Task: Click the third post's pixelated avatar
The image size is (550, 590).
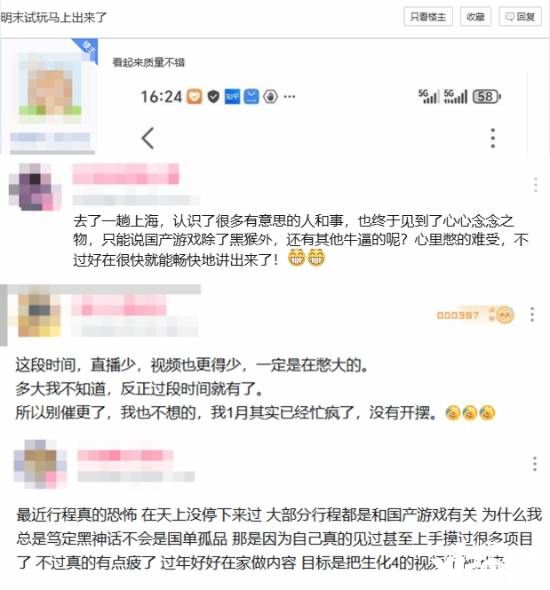Action: (x=40, y=464)
